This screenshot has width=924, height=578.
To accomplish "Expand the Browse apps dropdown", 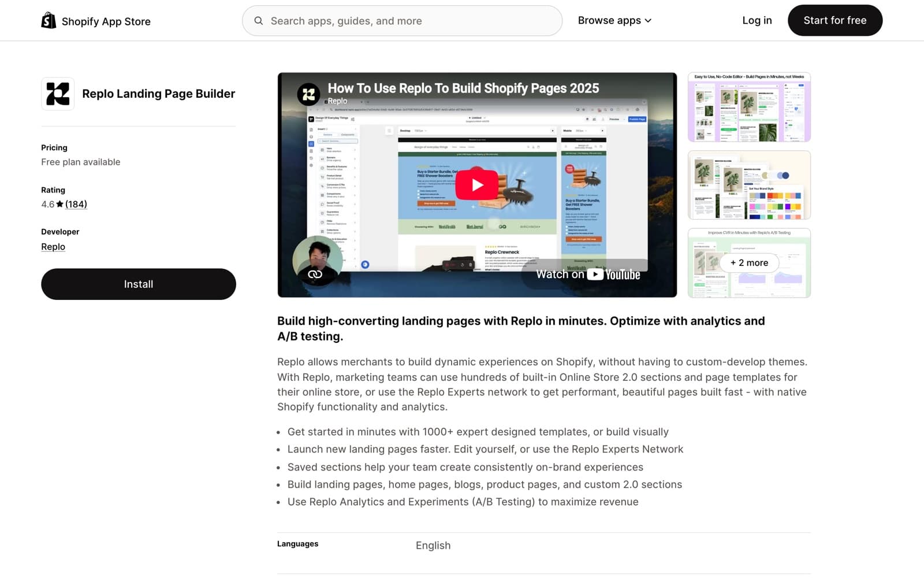I will 614,21.
